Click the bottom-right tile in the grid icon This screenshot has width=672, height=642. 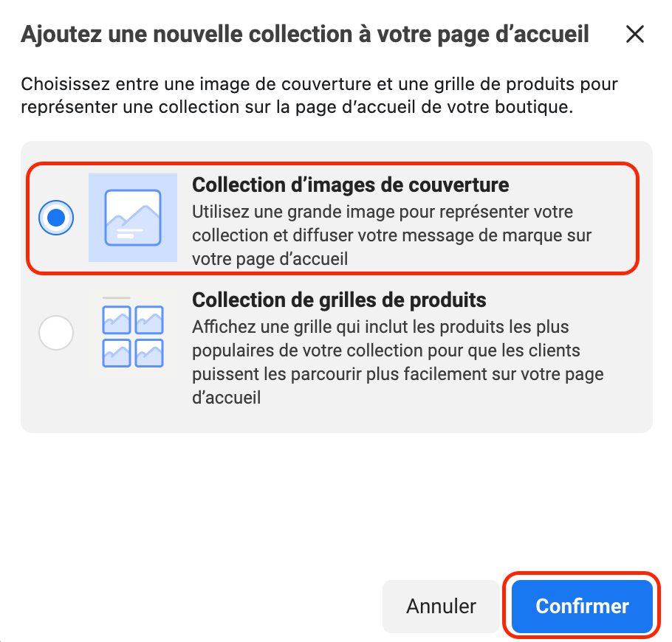coord(149,353)
